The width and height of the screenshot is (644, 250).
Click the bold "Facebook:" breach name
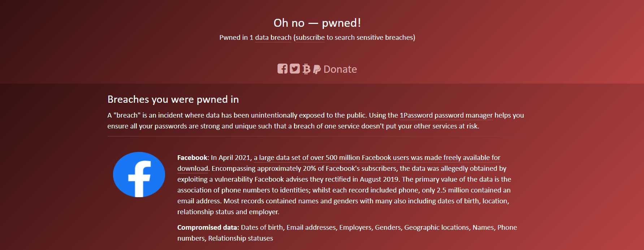pos(193,158)
